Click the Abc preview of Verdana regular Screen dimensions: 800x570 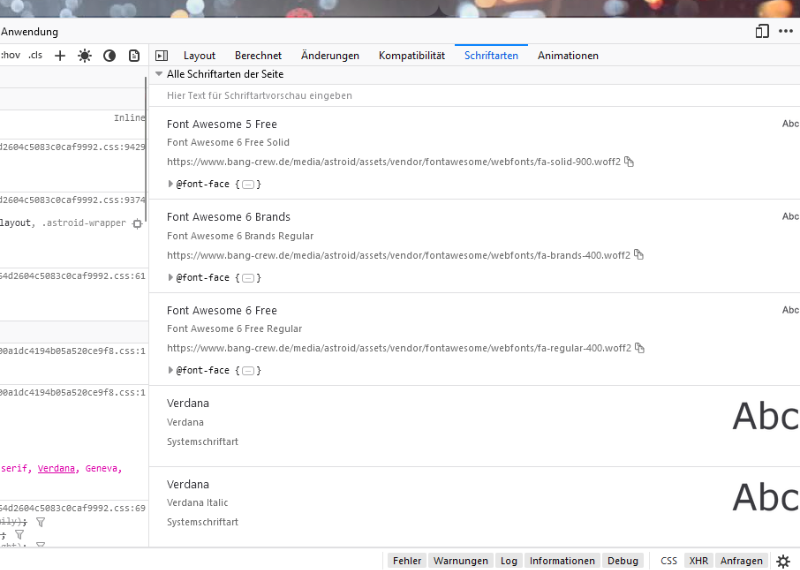[766, 416]
